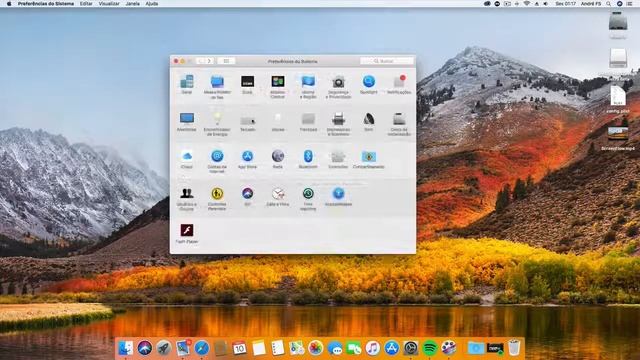Open the Data e Hora pane
Viewport: 640px width, 360px height.
pyautogui.click(x=278, y=196)
